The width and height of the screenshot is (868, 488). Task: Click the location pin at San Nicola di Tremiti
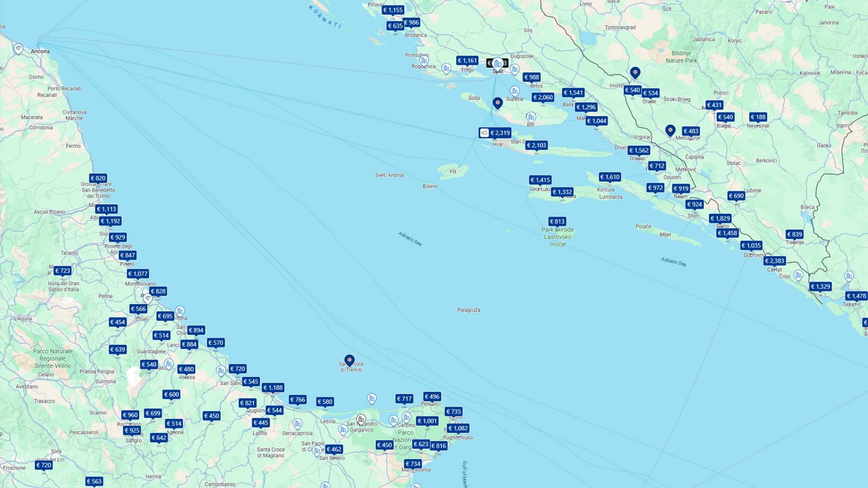(x=349, y=360)
